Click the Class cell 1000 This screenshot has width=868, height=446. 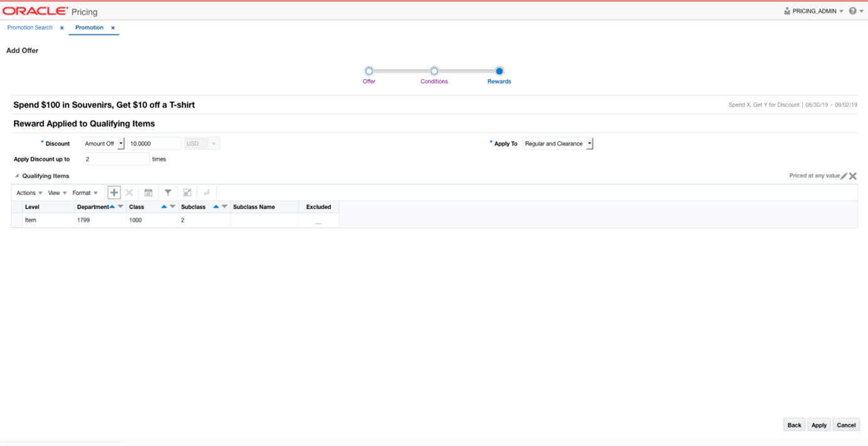(x=152, y=220)
